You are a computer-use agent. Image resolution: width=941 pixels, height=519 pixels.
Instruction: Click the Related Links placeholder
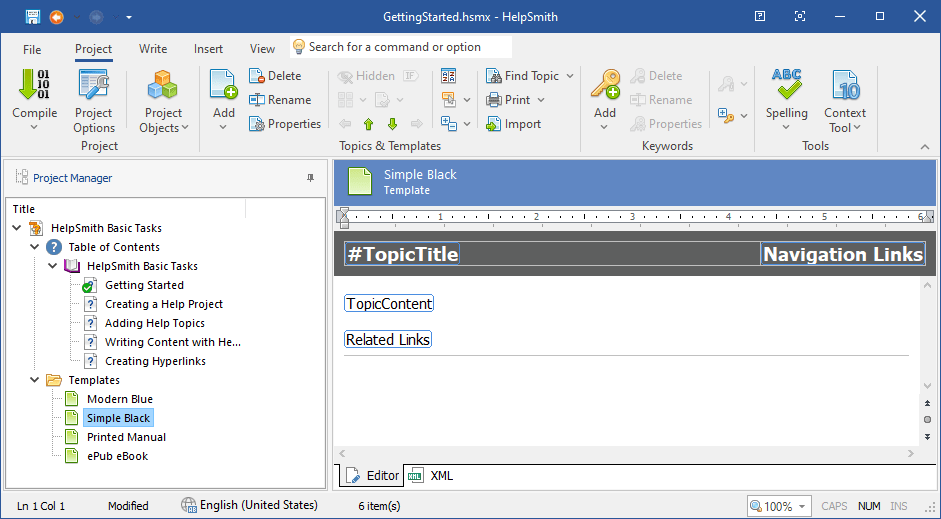[388, 340]
